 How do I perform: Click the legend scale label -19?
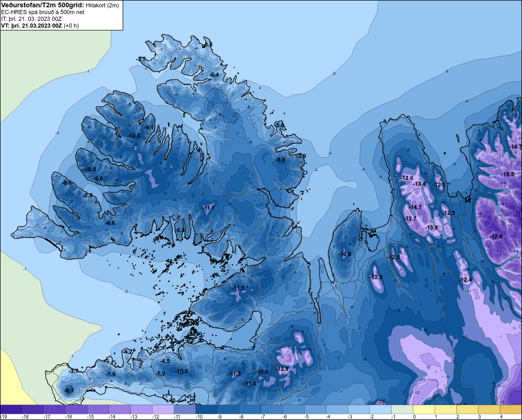point(4,417)
